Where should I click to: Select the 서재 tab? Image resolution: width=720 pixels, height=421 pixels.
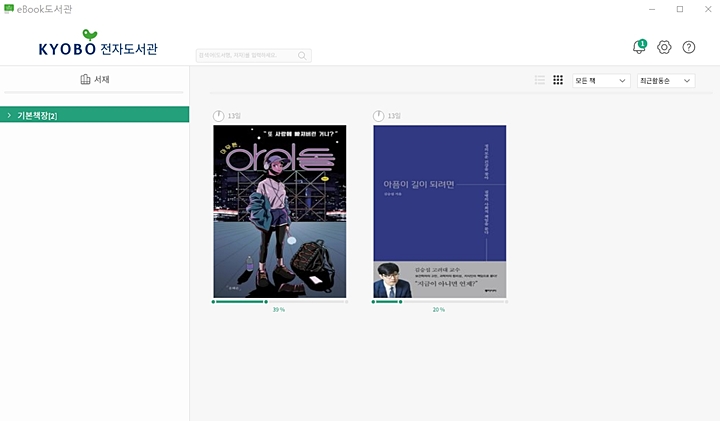pos(95,79)
